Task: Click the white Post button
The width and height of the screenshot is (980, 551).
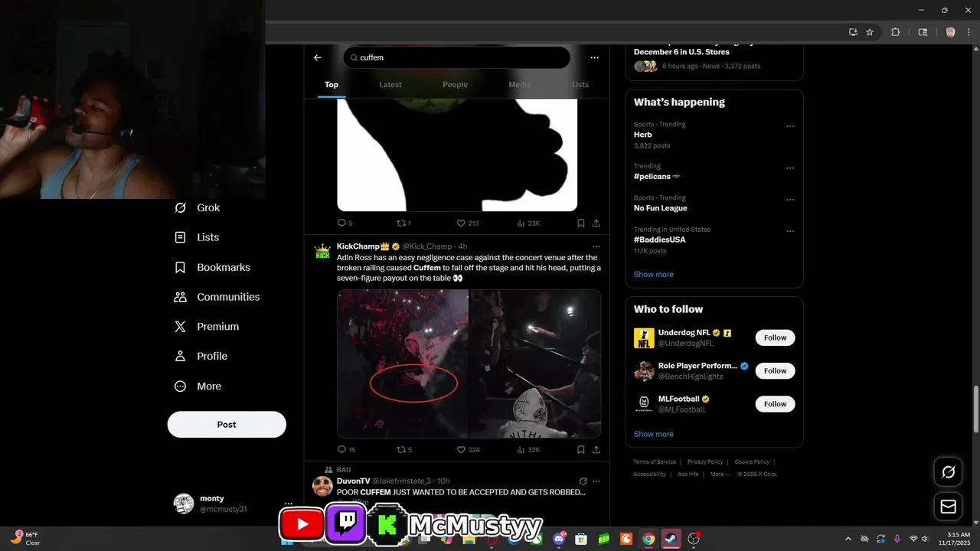Action: (x=227, y=424)
